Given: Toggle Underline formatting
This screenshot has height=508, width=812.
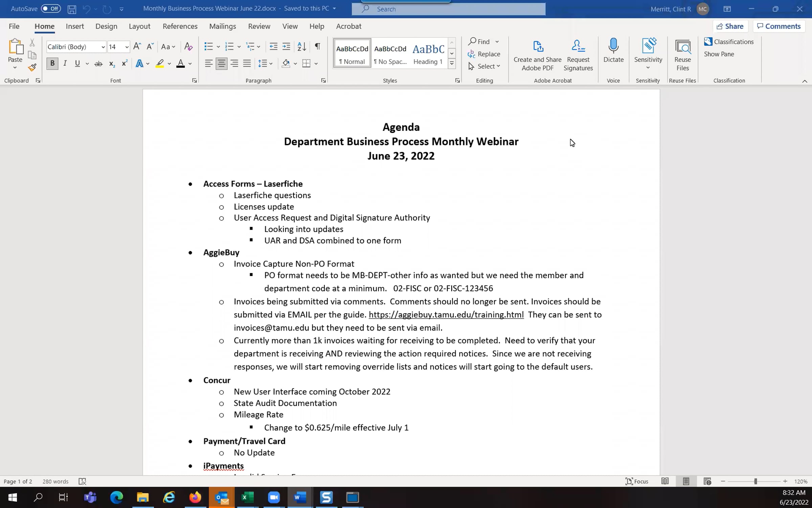Looking at the screenshot, I should pos(77,63).
